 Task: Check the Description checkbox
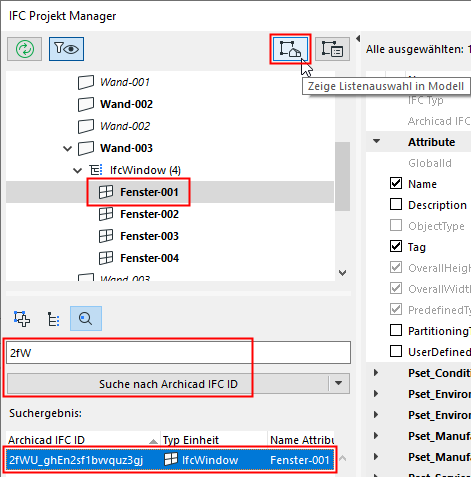[x=396, y=204]
